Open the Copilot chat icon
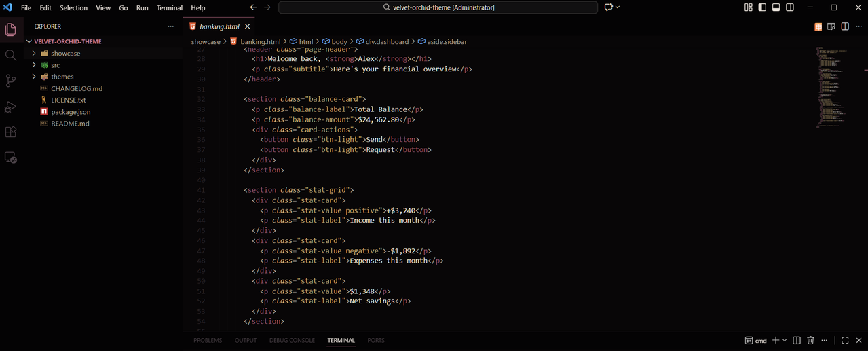 tap(609, 7)
